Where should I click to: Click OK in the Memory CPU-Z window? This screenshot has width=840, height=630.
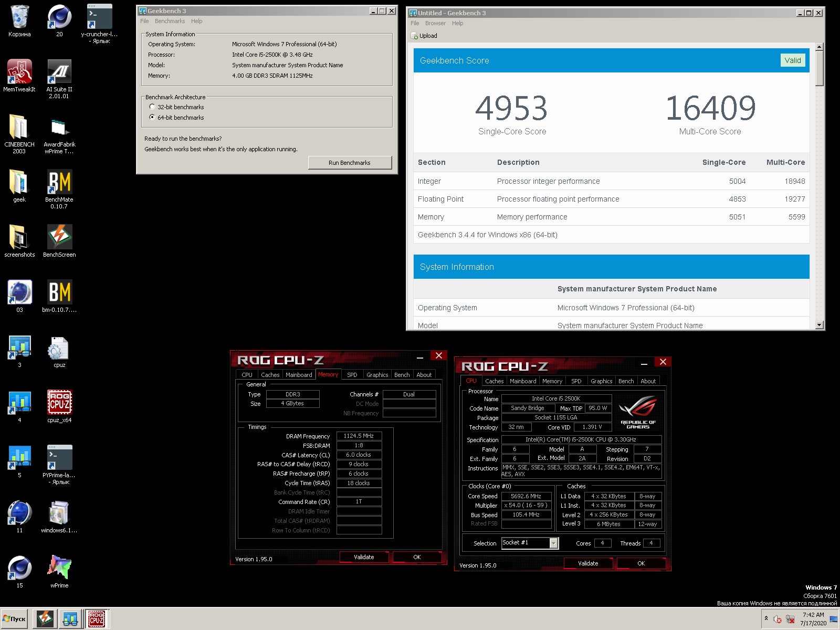coord(417,557)
